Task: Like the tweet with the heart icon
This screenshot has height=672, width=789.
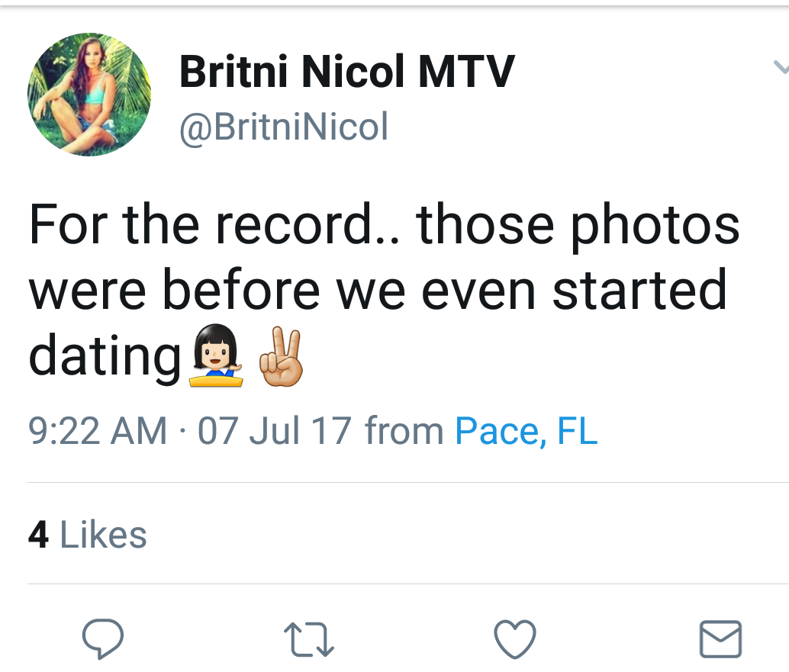Action: (515, 639)
